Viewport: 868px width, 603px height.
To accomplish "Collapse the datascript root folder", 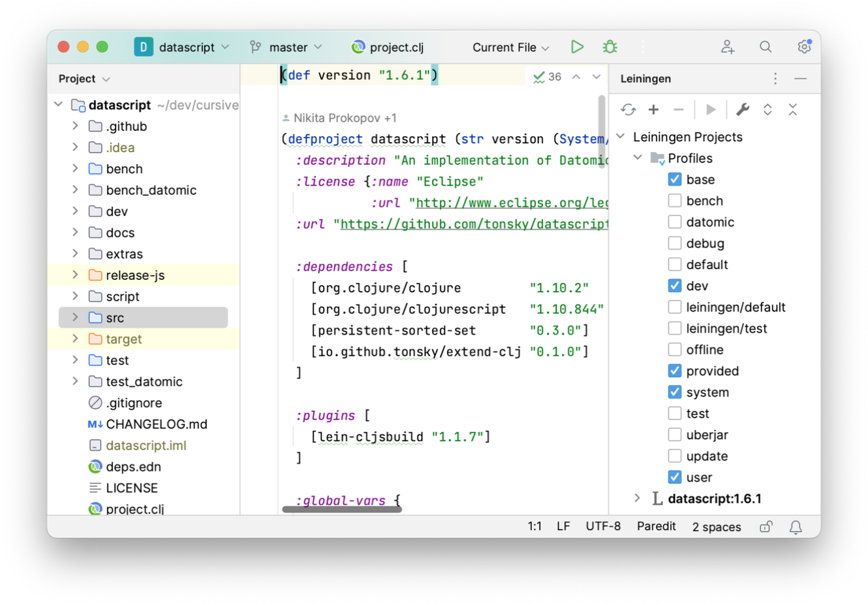I will (59, 104).
